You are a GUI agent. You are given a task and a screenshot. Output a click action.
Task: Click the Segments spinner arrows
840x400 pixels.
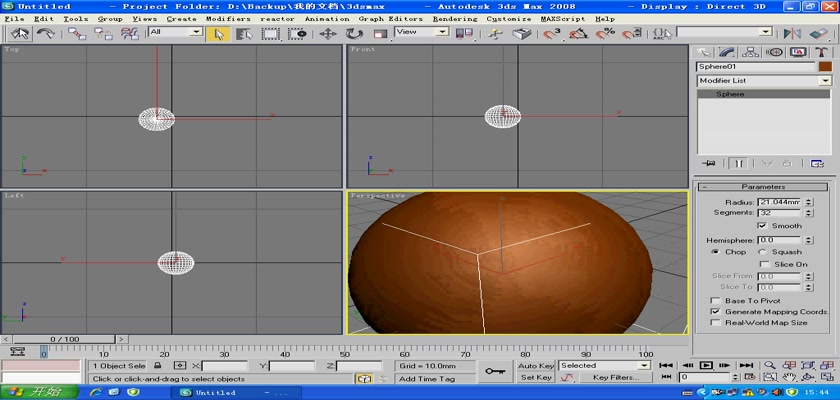point(809,213)
